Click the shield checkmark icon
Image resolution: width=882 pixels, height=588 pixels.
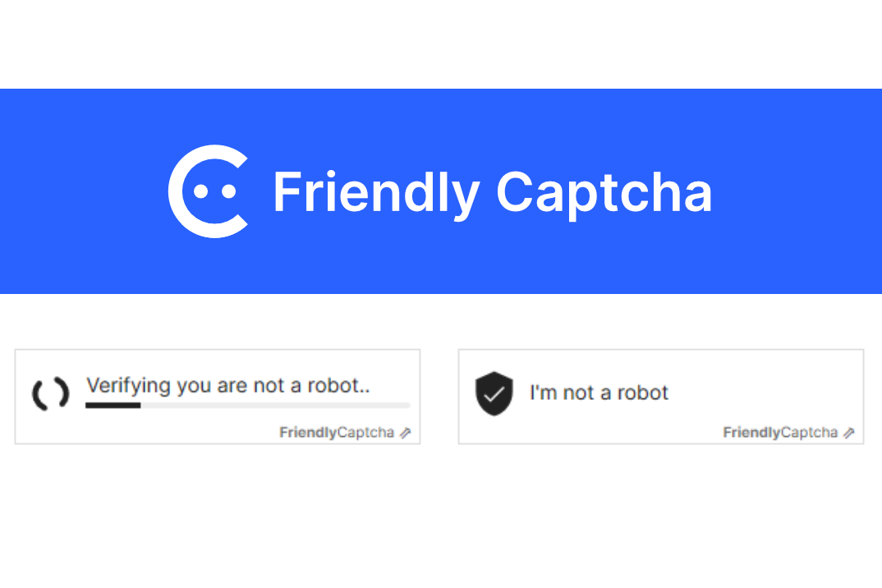[494, 393]
